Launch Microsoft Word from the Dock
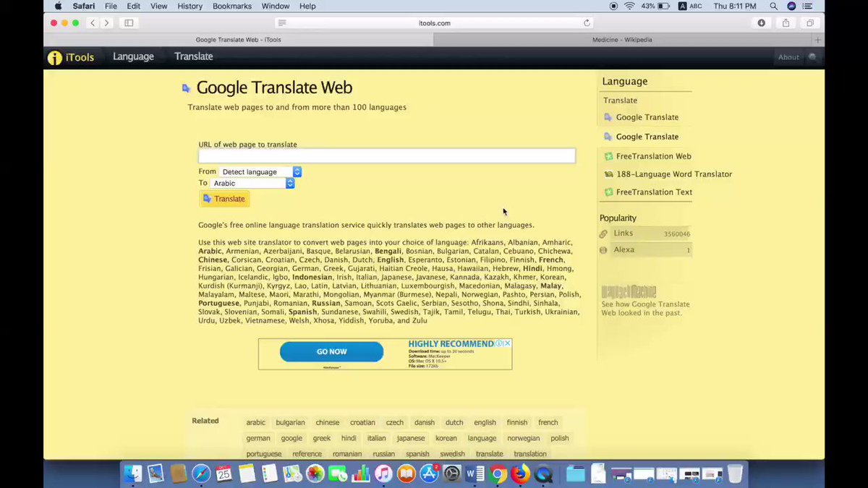 coord(475,474)
